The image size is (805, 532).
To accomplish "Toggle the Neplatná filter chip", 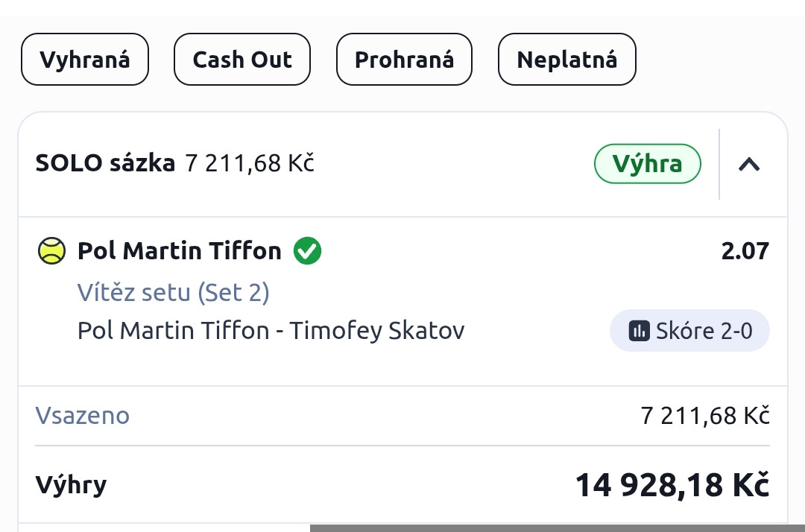I will 566,60.
